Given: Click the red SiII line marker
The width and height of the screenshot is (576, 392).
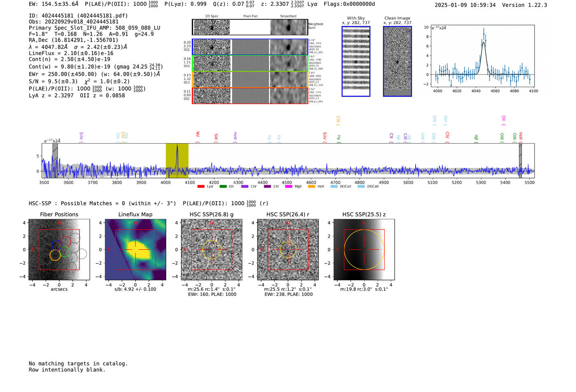Looking at the screenshot, I should pyautogui.click(x=216, y=138).
